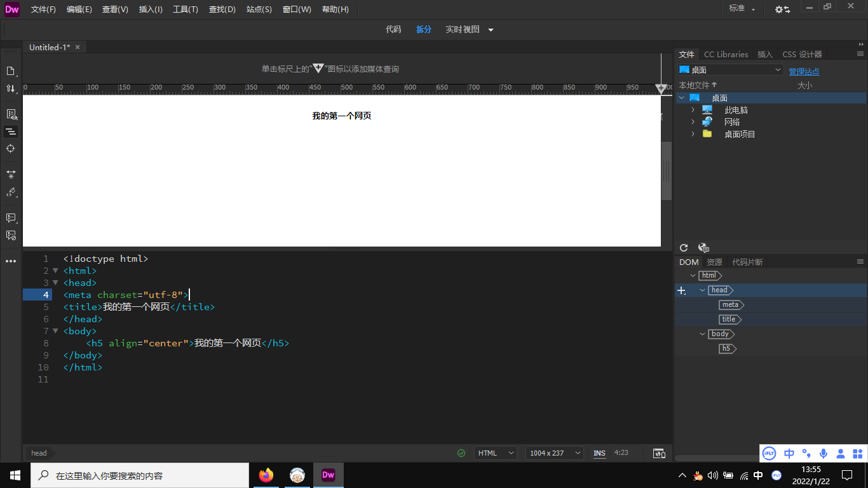Image resolution: width=868 pixels, height=488 pixels.
Task: Switch to 拆分 view
Action: (x=424, y=30)
